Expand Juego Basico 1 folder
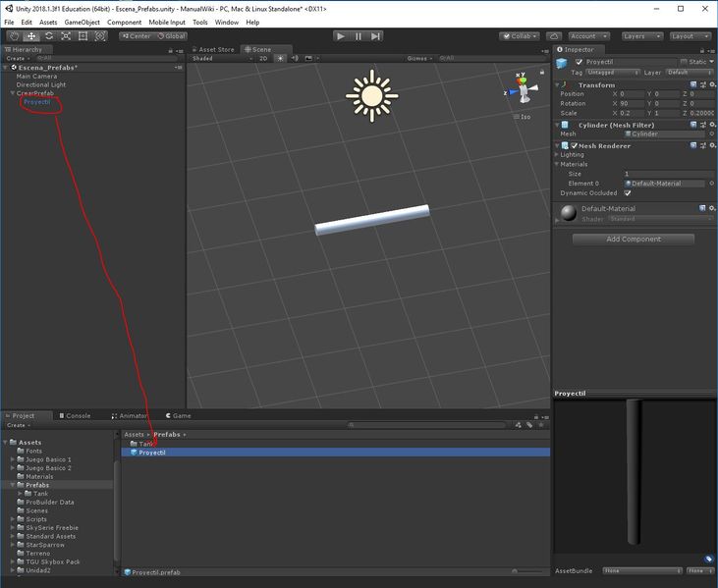The image size is (718, 588). 13,459
